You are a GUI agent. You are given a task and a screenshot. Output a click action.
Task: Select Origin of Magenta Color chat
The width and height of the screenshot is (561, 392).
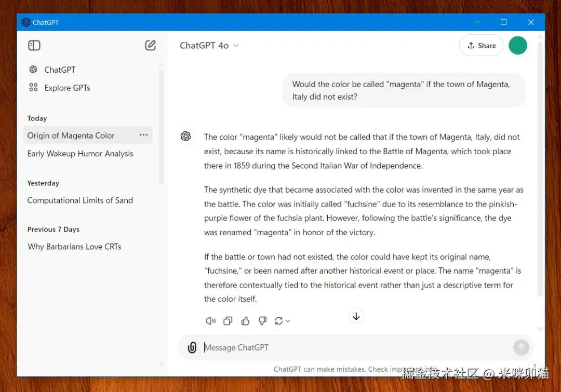[88, 136]
